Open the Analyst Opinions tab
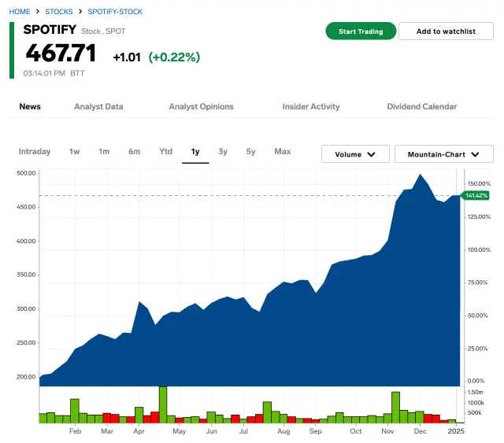 click(x=201, y=106)
